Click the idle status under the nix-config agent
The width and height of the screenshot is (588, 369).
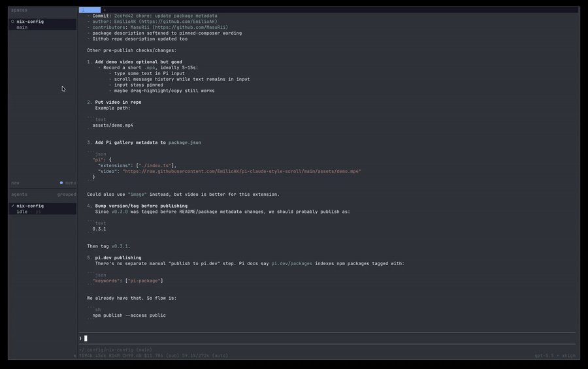[22, 212]
